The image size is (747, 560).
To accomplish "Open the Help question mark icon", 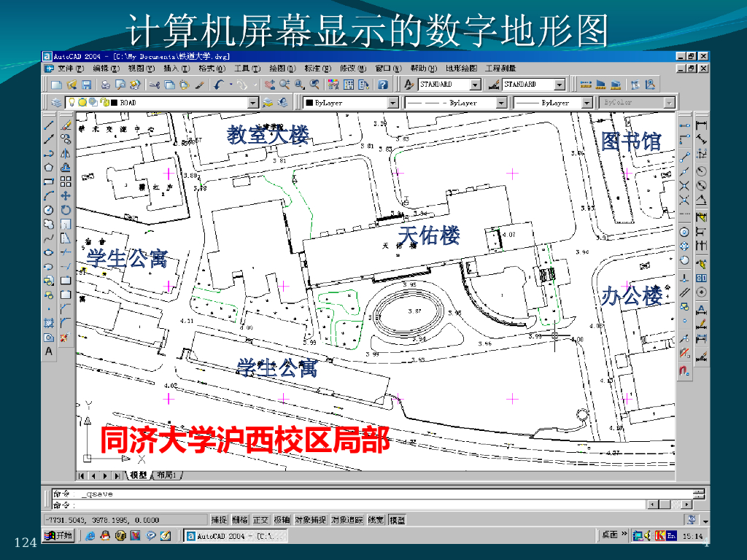I will point(382,85).
